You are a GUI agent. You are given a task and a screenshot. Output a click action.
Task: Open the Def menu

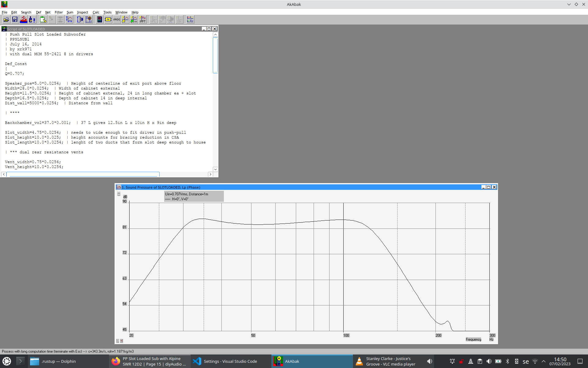39,12
